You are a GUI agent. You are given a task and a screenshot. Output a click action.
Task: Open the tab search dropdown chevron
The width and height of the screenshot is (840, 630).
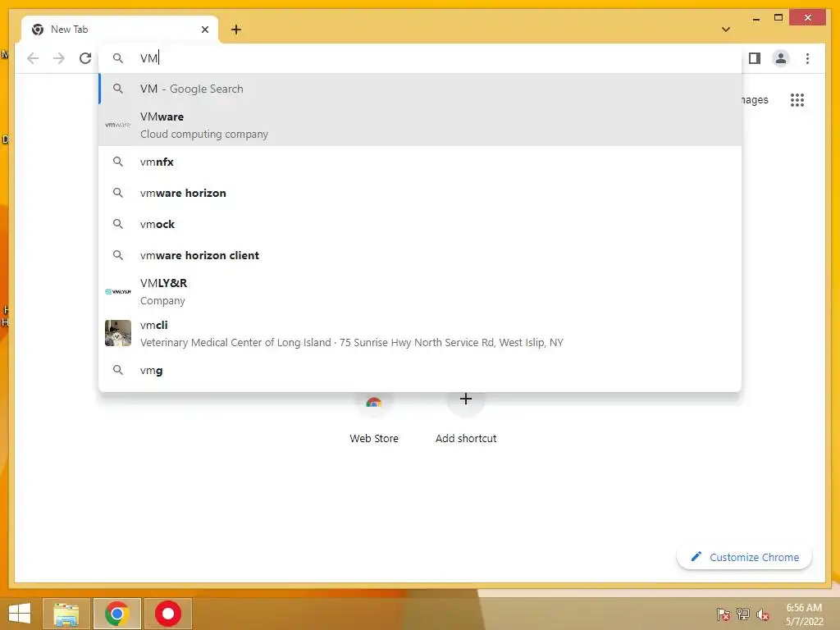[x=726, y=30]
